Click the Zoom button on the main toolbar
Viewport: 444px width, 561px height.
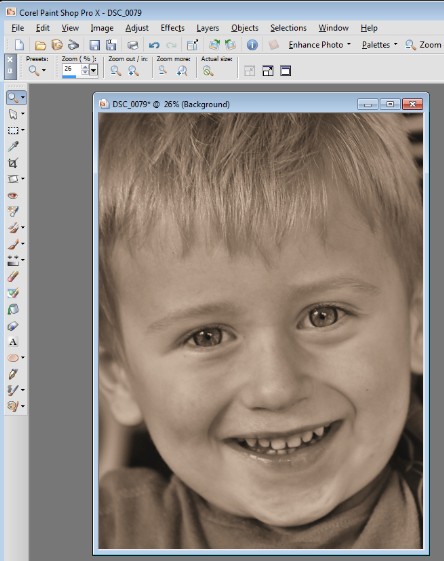424,45
